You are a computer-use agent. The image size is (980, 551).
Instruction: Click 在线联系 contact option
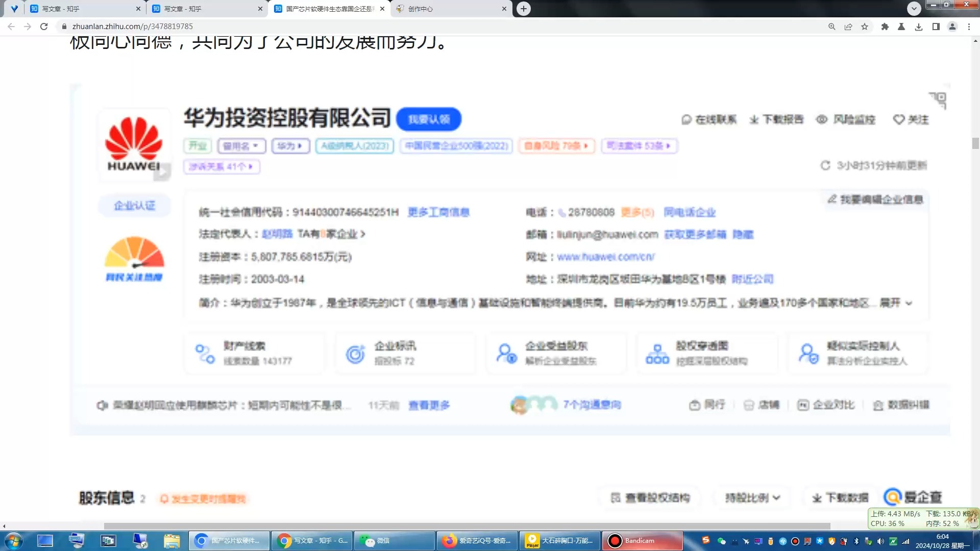point(709,119)
